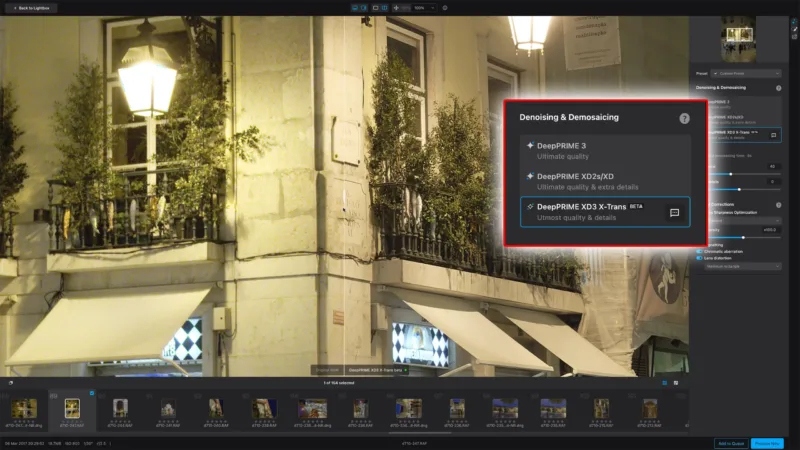Image resolution: width=800 pixels, height=450 pixels.
Task: Click the navigator preview thumbnail
Action: tap(738, 39)
